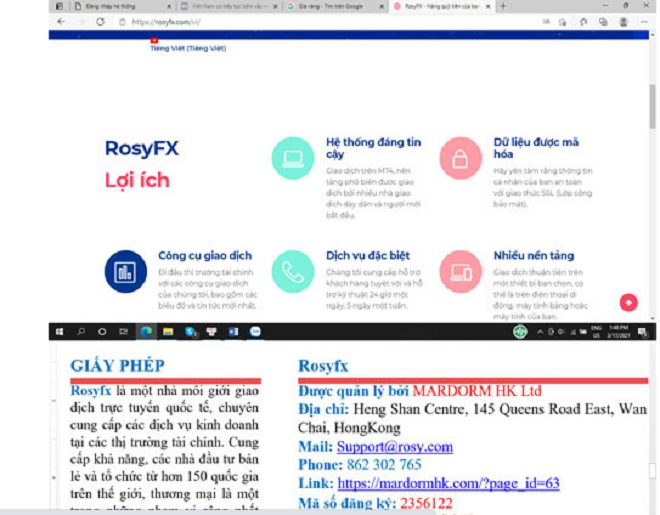Screen dimensions: 660x515
Task: Open Zoom from the taskbar
Action: click(x=255, y=332)
